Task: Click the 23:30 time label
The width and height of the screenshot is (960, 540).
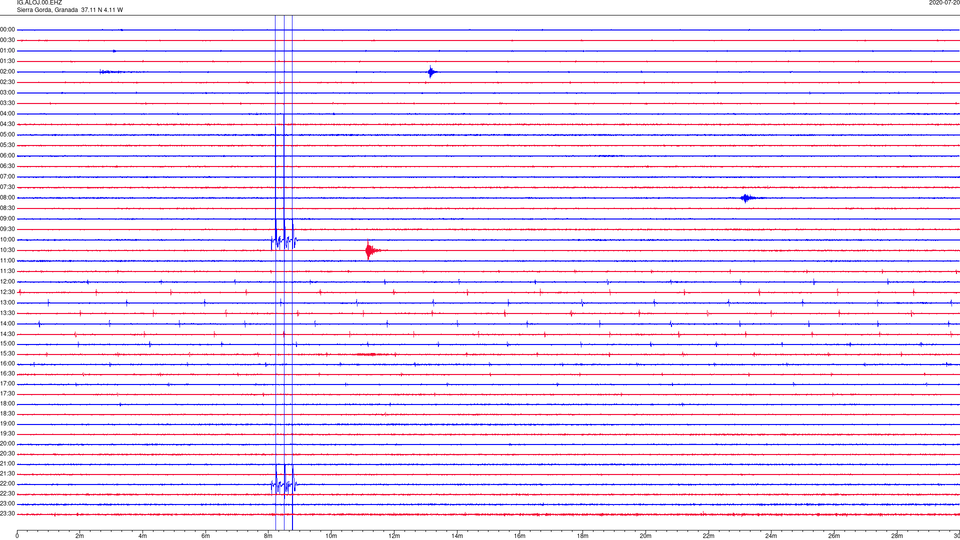Action: 8,514
